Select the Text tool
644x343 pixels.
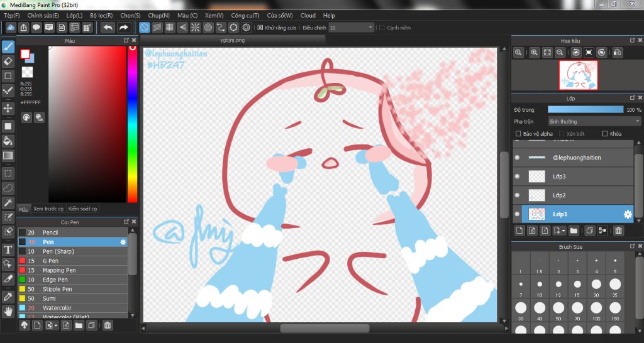pos(8,249)
